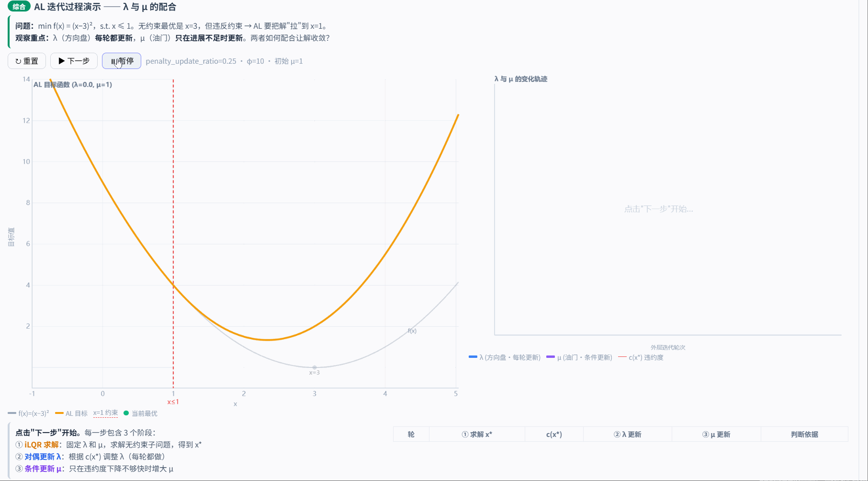Click the green 当前最优 legend dot
Screen dimensions: 868x481
point(126,413)
